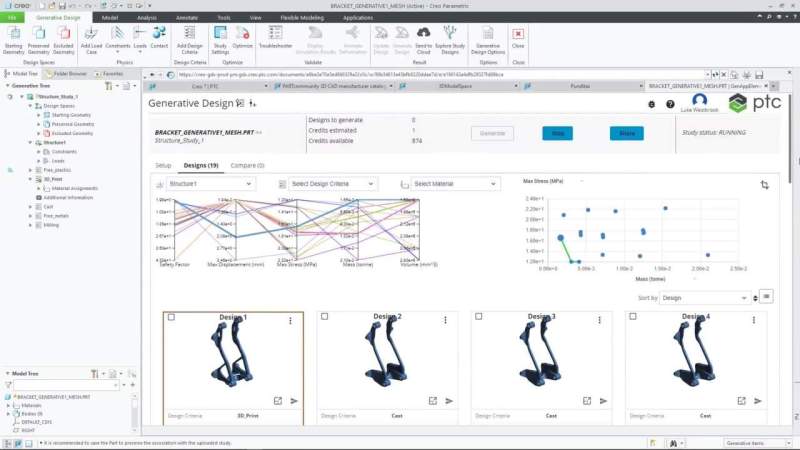Select the Excluded Geometry ribbon tool
The height and width of the screenshot is (450, 800).
(x=63, y=40)
